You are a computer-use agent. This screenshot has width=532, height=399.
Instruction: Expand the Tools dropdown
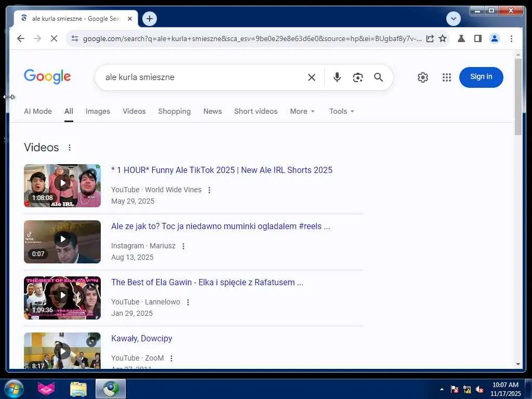342,111
